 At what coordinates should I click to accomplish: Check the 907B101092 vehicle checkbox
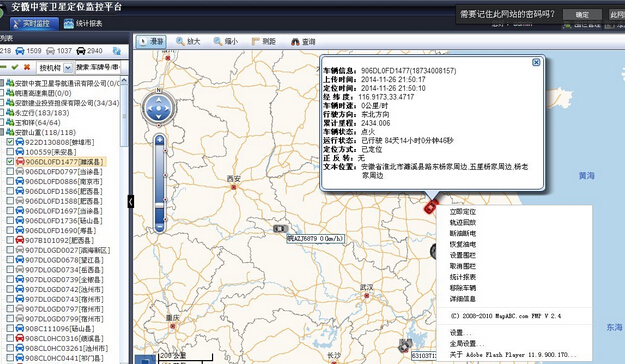click(10, 240)
